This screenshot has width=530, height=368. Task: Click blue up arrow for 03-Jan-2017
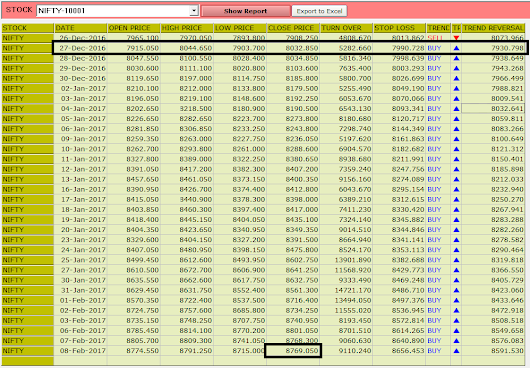tap(456, 99)
